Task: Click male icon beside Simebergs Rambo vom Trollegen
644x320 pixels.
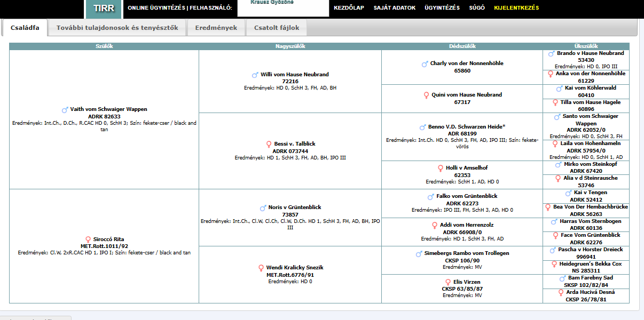Action: pos(419,254)
